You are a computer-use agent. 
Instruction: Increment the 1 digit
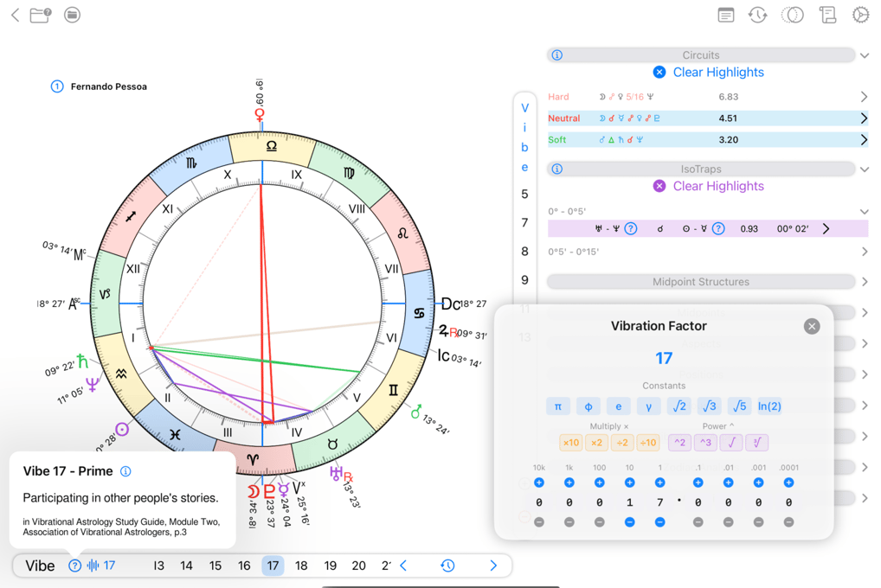659,483
